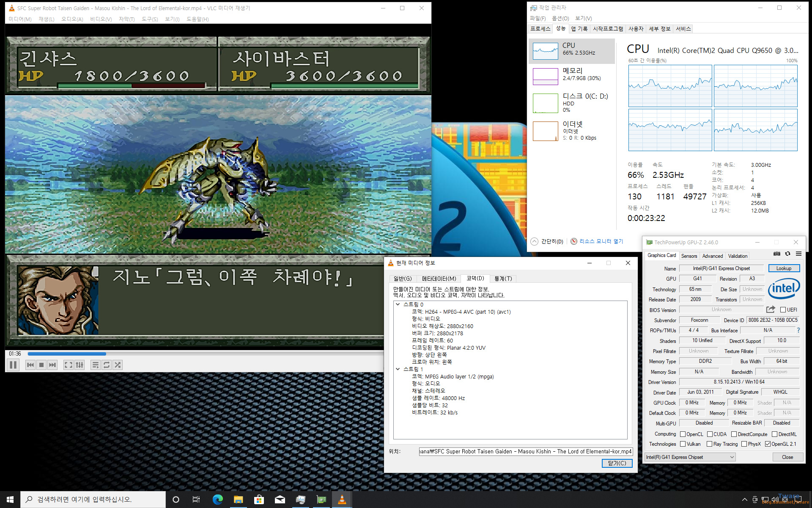Toggle VLC fullscreen mode icon
Screen dimensions: 812x508
(x=68, y=365)
